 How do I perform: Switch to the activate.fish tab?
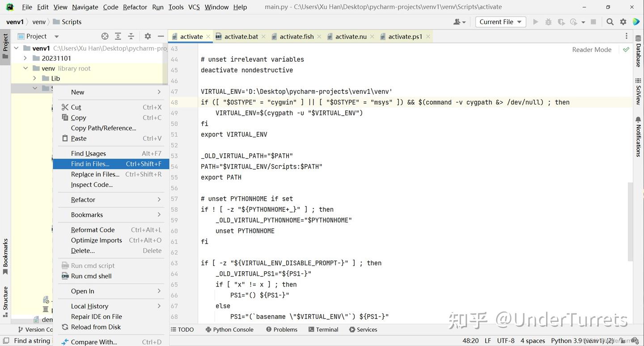click(x=296, y=36)
